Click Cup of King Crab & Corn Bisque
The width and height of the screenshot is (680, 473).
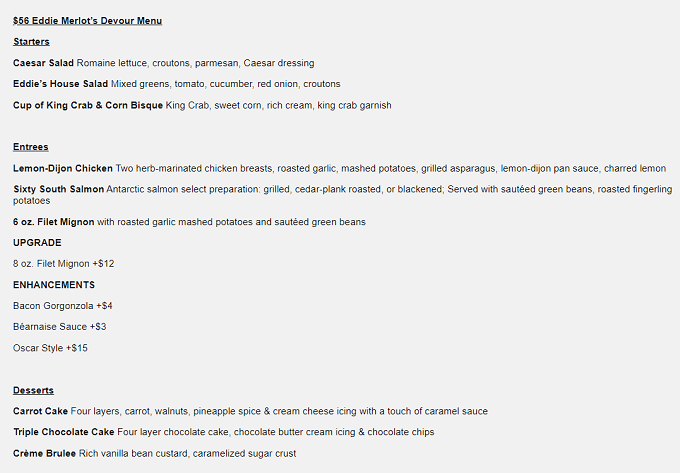[x=88, y=105]
